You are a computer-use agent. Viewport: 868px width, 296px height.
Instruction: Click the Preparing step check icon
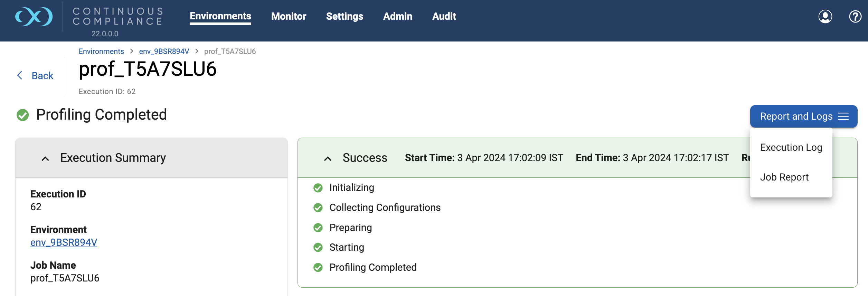click(x=318, y=228)
